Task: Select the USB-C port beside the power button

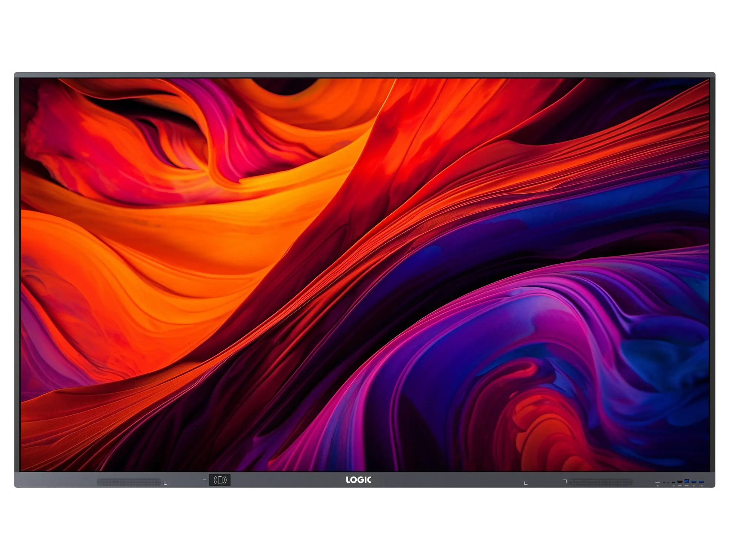Action: [x=665, y=482]
